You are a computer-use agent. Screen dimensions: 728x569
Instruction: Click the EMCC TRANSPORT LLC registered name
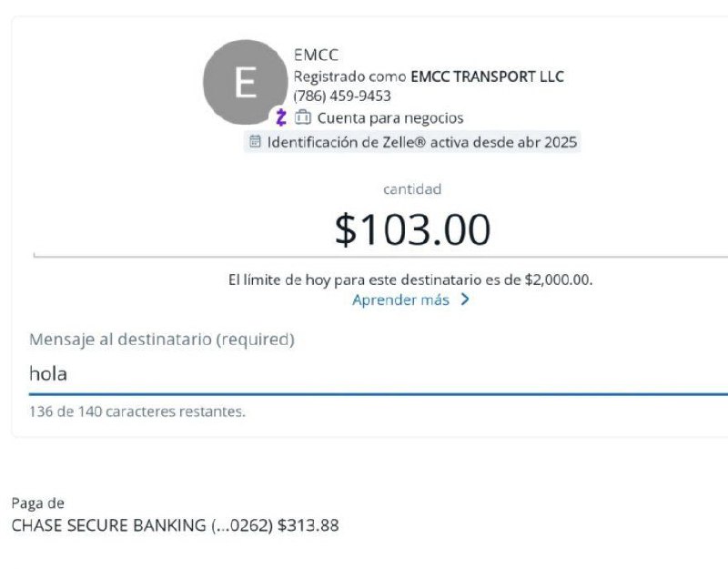point(487,76)
